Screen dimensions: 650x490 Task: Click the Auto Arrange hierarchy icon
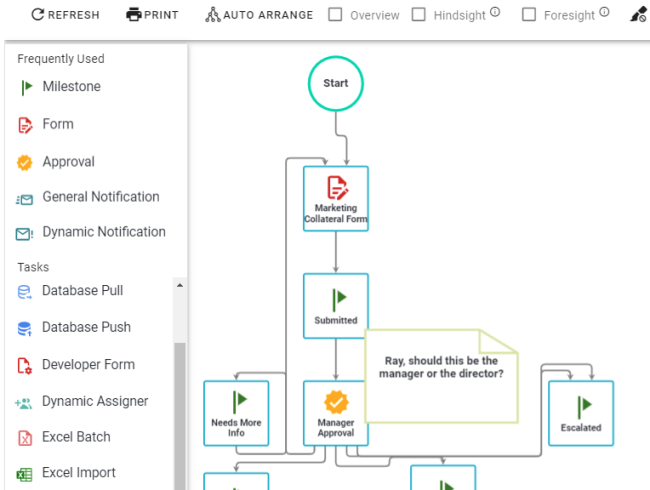pos(213,15)
